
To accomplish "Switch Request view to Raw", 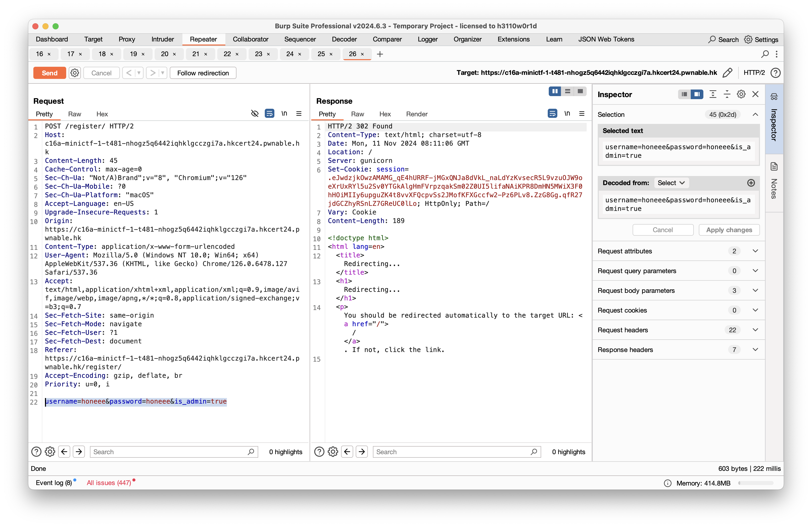I will [x=74, y=114].
